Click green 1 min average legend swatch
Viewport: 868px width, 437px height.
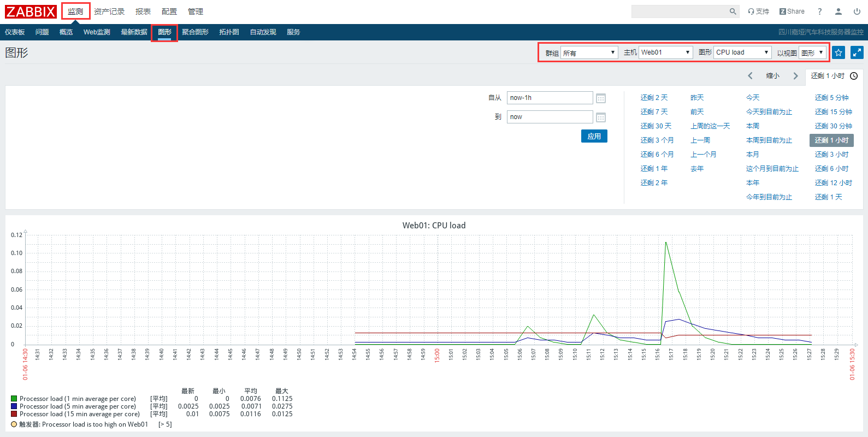pyautogui.click(x=14, y=399)
